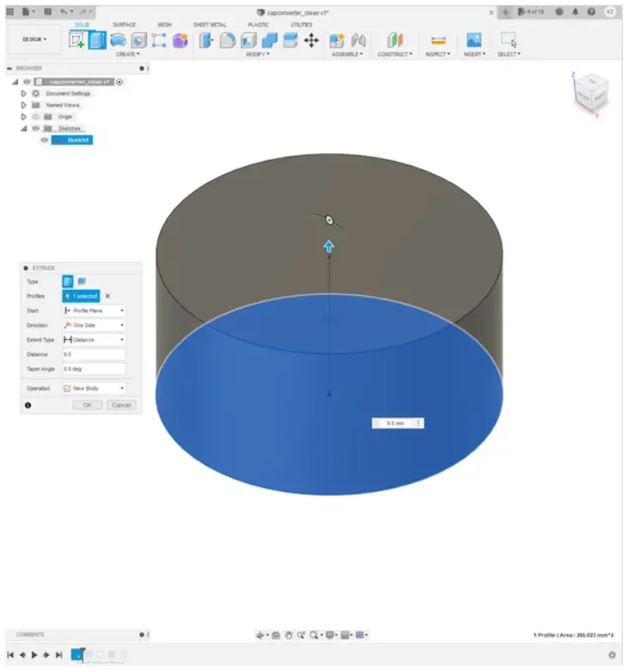Expand the Document Settings tree node

point(23,94)
